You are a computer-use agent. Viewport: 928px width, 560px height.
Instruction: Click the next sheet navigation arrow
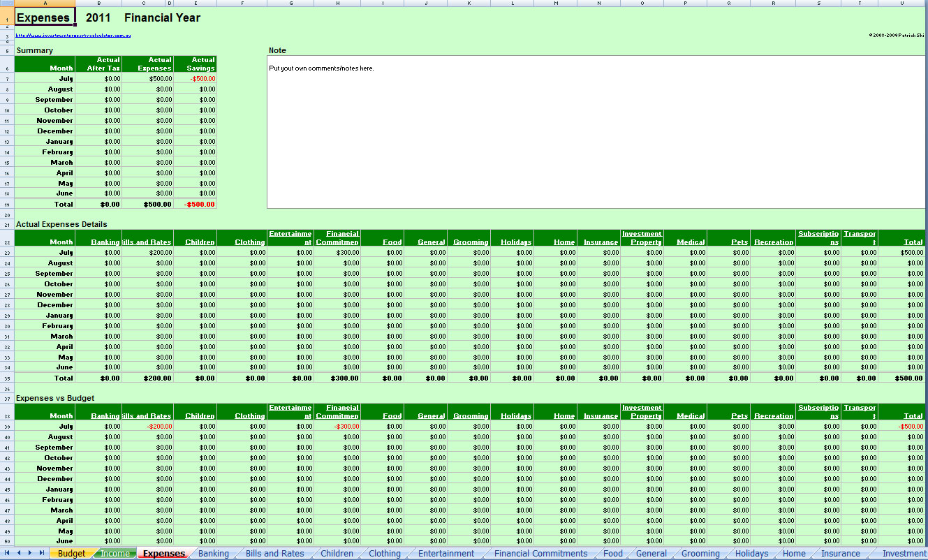30,553
